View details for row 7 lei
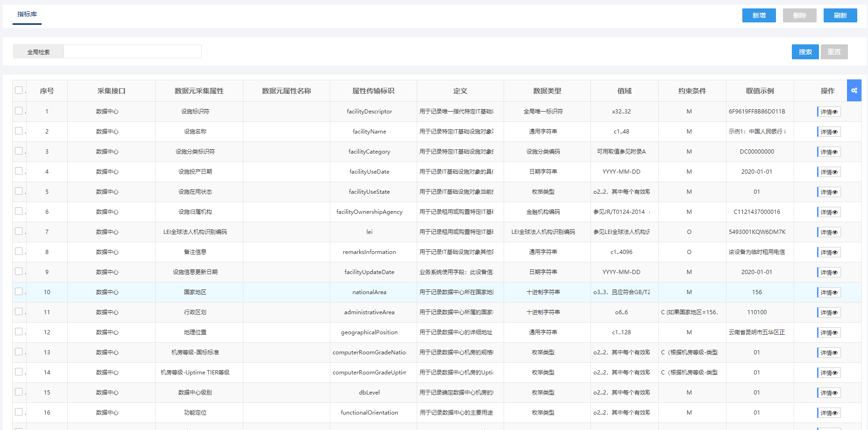This screenshot has height=430, width=868. tap(829, 233)
